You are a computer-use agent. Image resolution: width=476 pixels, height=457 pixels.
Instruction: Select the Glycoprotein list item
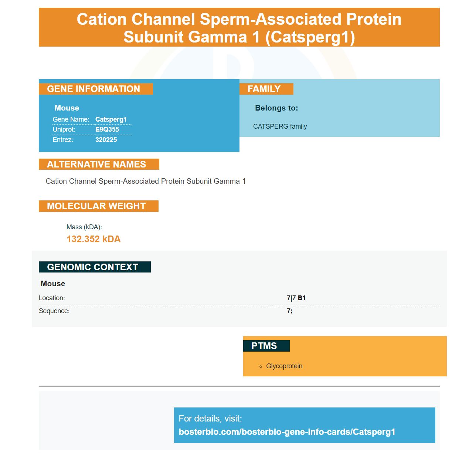pyautogui.click(x=284, y=366)
